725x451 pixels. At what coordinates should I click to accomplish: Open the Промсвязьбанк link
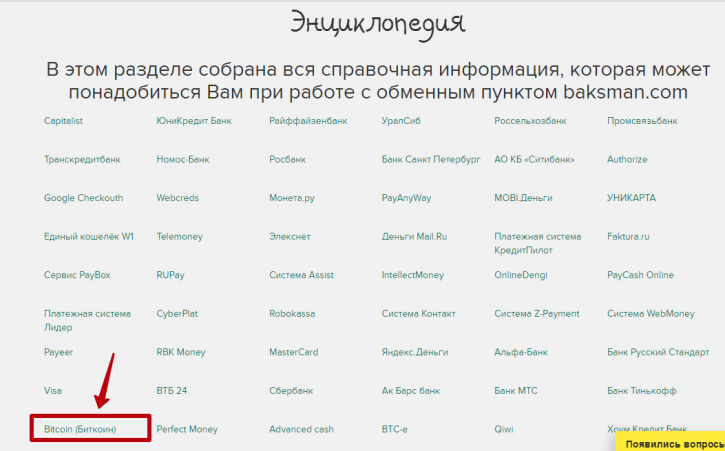point(642,121)
